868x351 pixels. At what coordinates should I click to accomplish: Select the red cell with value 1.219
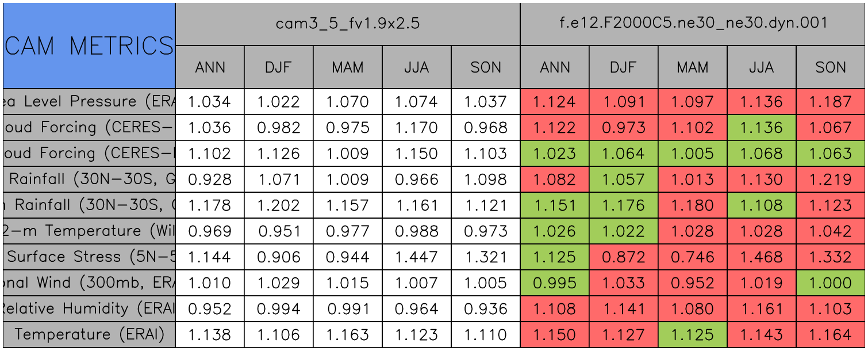click(x=831, y=179)
